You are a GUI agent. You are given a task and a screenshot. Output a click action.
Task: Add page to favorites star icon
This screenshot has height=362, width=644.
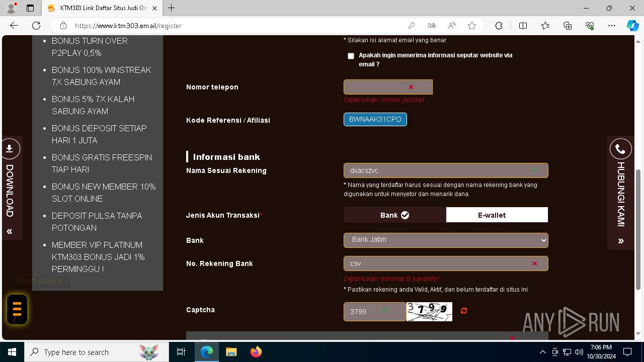pyautogui.click(x=472, y=26)
